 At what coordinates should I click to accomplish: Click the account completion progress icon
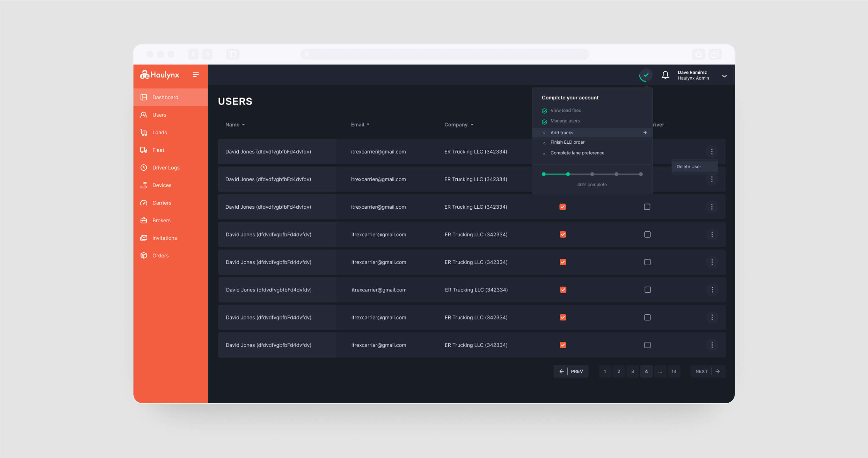(645, 76)
